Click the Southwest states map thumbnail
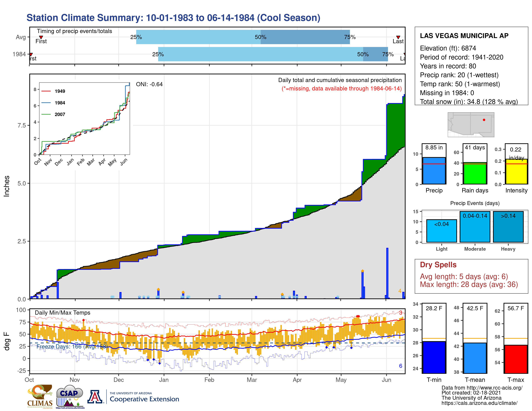The height and width of the screenshot is (411, 532). click(x=471, y=125)
